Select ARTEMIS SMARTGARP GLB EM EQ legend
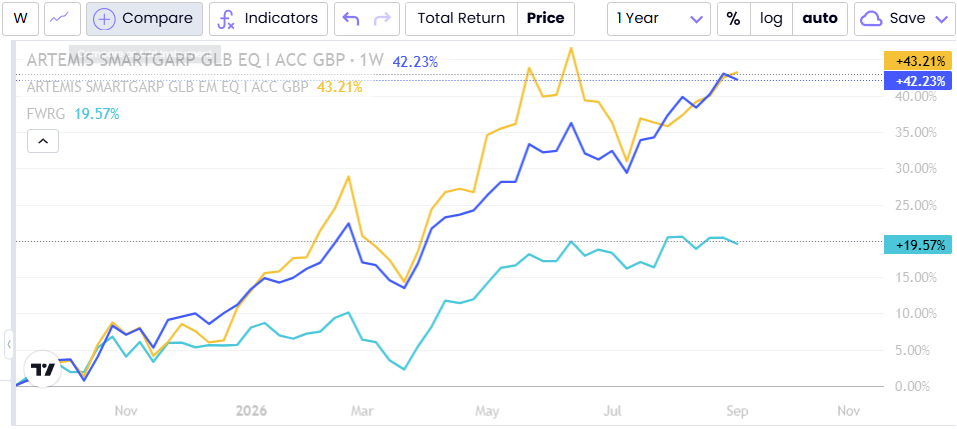The height and width of the screenshot is (429, 957). pyautogui.click(x=167, y=87)
